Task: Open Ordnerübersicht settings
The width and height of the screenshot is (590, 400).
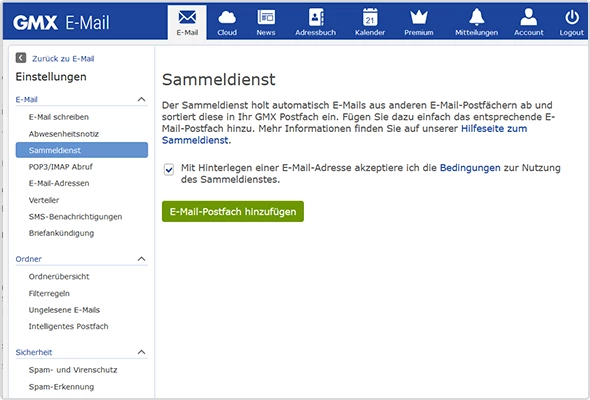Action: coord(59,277)
